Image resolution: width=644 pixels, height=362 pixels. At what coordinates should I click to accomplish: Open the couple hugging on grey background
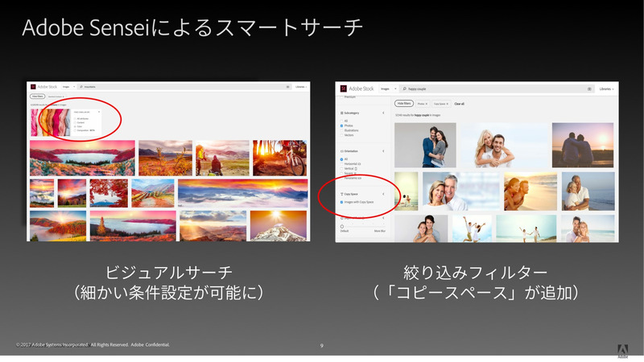tap(425, 145)
